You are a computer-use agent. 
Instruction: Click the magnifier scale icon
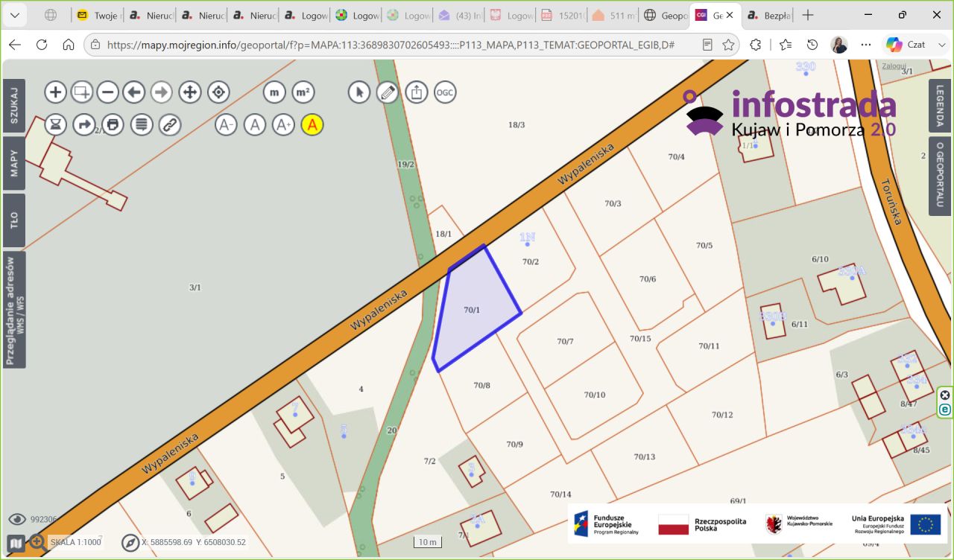coord(38,542)
